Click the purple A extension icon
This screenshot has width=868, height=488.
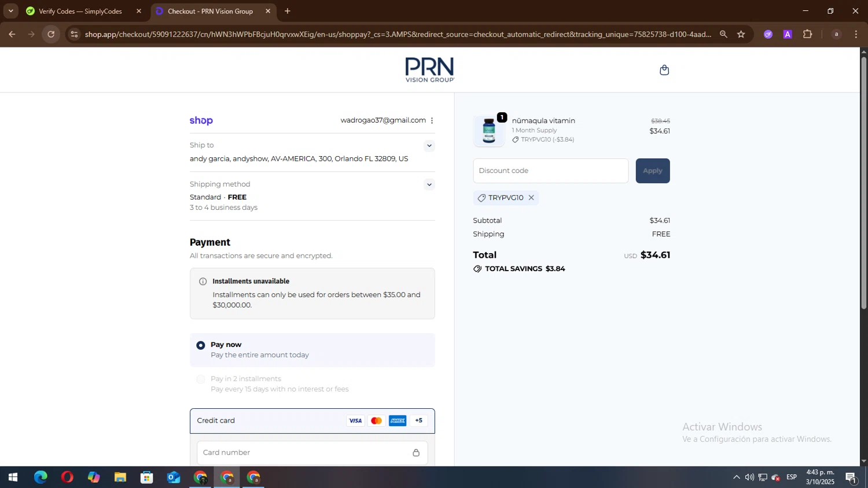pyautogui.click(x=788, y=34)
